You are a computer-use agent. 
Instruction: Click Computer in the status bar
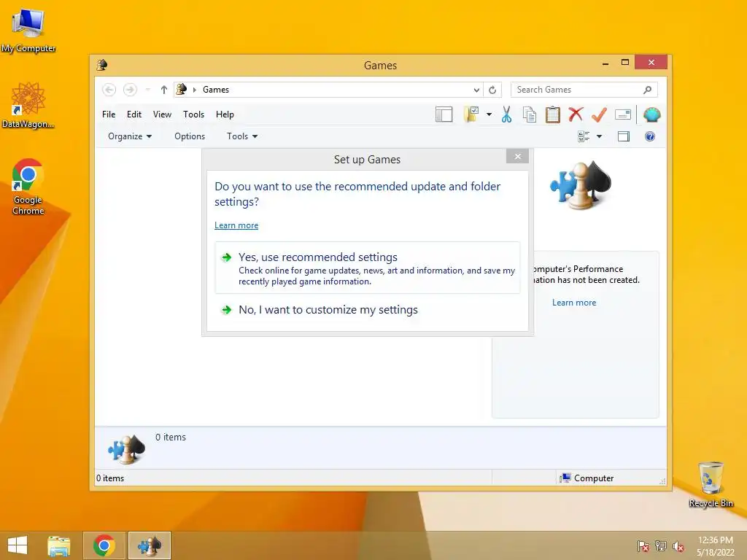coord(587,478)
